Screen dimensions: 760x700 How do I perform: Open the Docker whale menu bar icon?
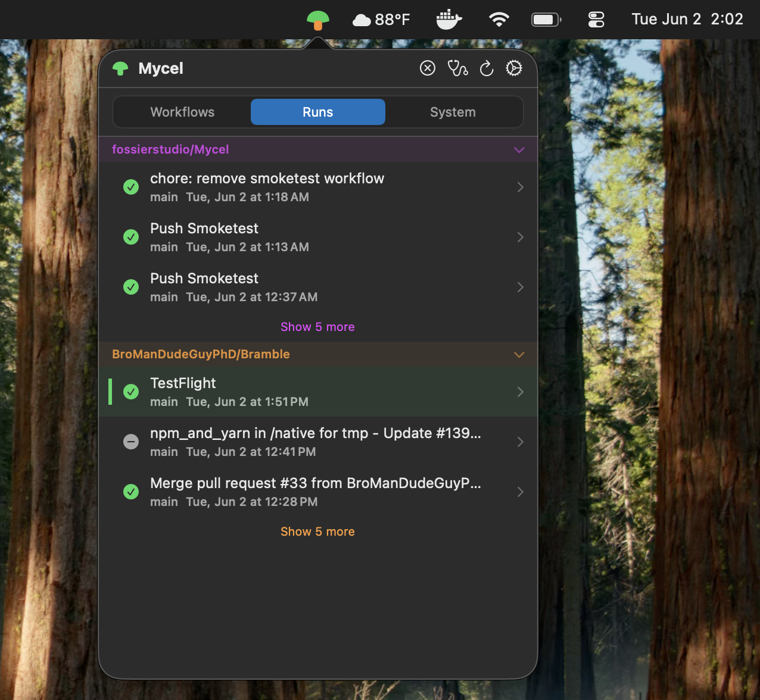(449, 20)
